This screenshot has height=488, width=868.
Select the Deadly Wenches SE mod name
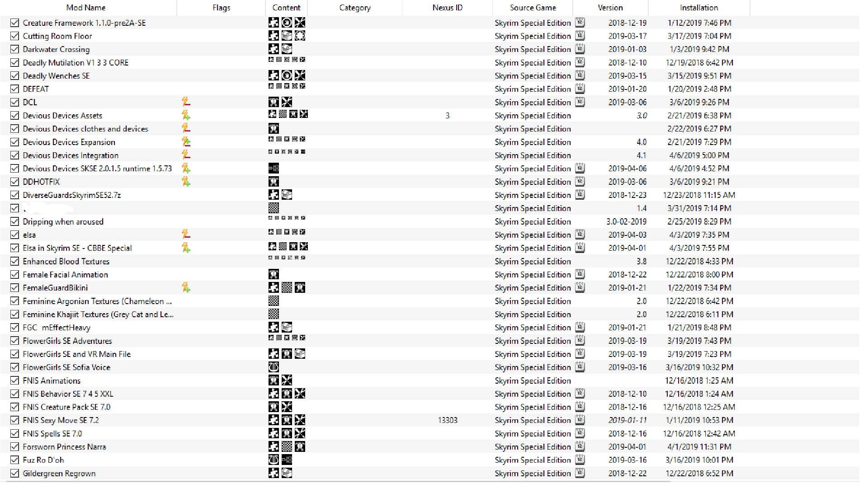(x=56, y=75)
